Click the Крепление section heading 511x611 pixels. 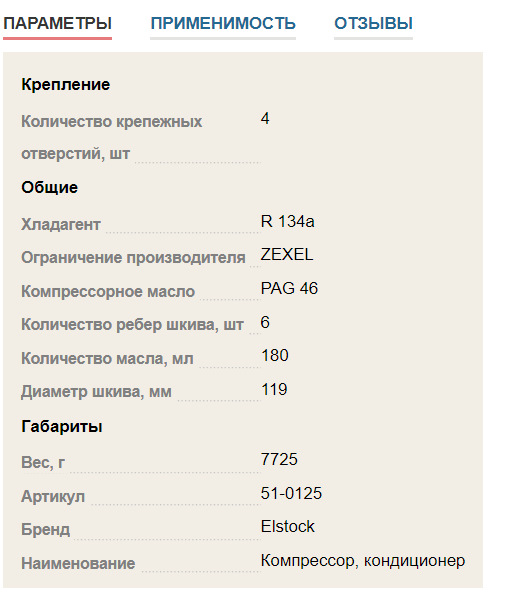click(x=65, y=85)
